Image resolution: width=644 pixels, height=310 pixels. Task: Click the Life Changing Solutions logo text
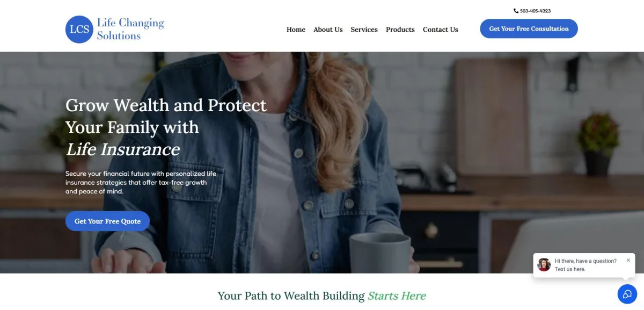(x=130, y=29)
